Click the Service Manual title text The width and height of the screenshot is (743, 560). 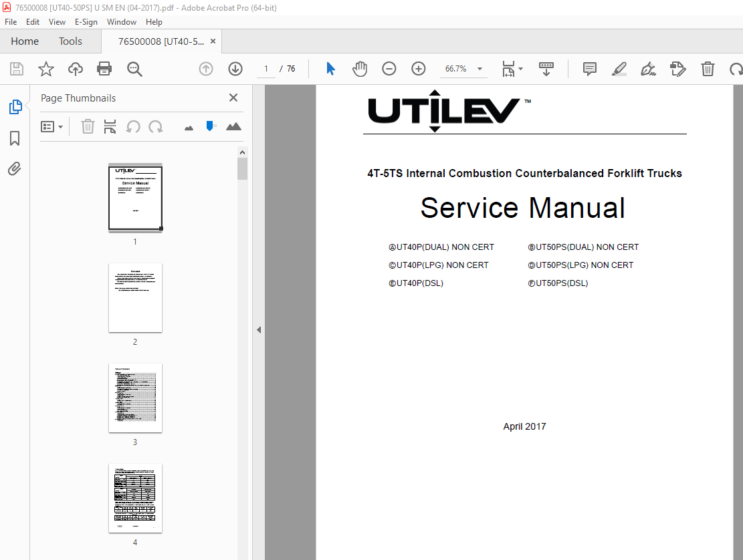pos(523,208)
